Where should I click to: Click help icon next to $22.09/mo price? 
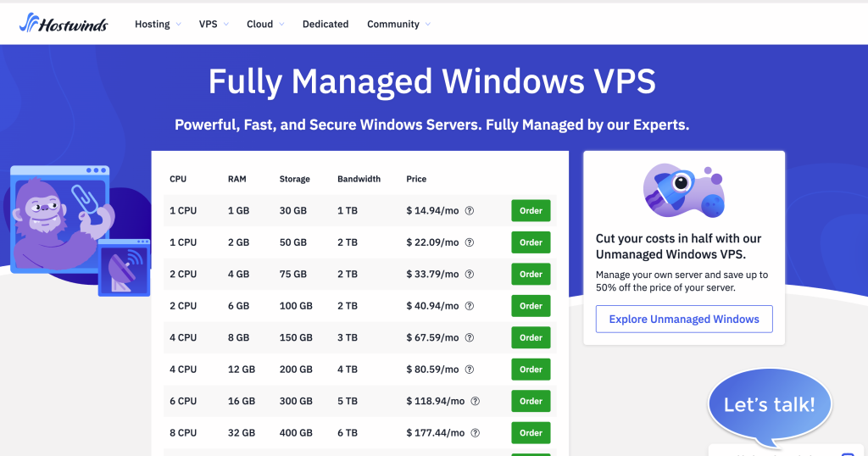click(469, 242)
